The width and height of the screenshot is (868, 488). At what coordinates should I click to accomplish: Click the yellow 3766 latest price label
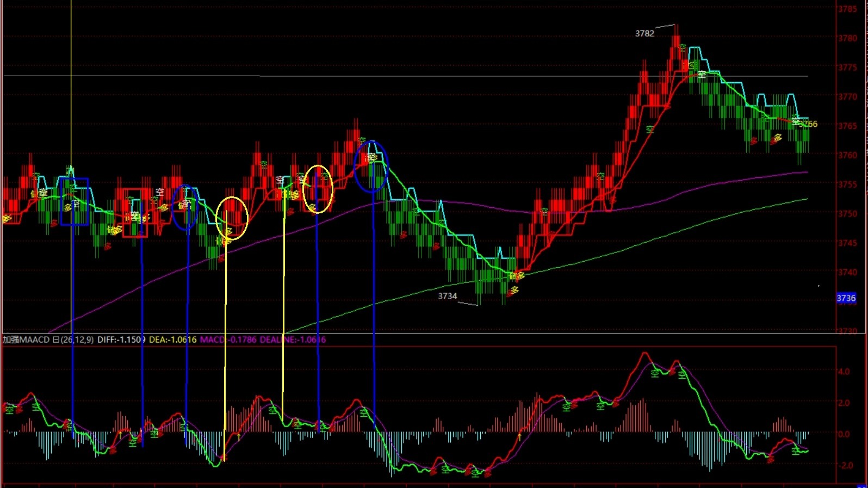pyautogui.click(x=808, y=124)
